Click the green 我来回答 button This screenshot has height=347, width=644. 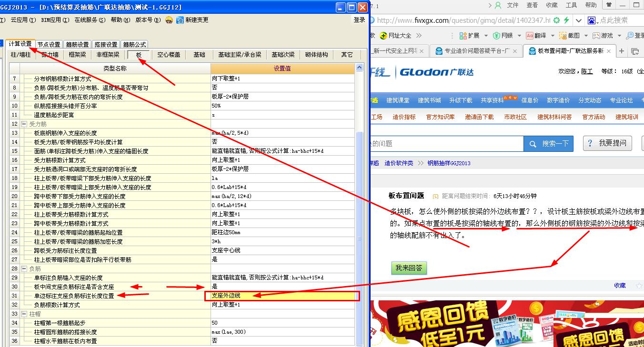[409, 268]
